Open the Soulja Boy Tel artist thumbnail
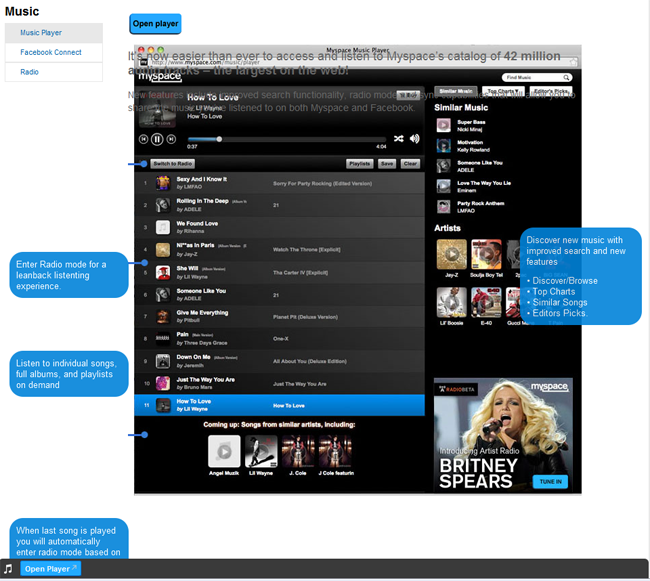 pos(486,254)
